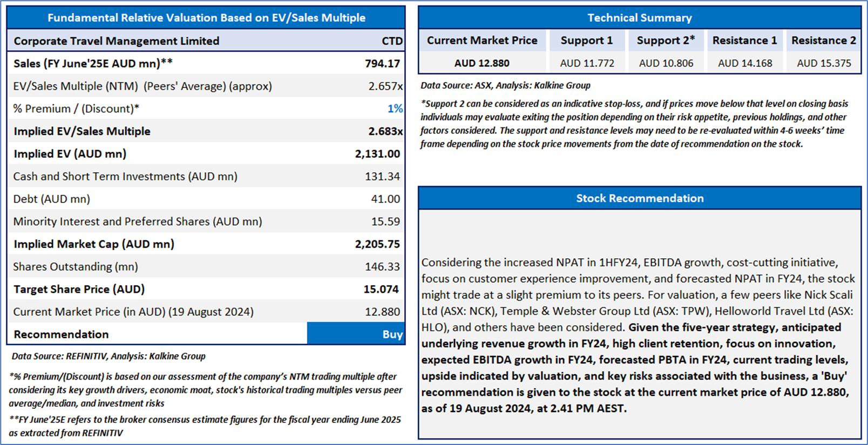
Task: Click the 'Shares Outstanding (mn)' label
Action: [x=76, y=267]
